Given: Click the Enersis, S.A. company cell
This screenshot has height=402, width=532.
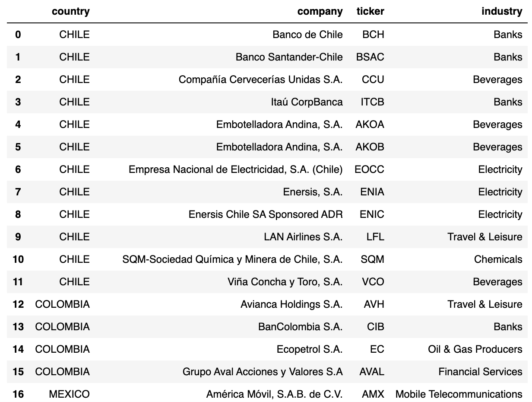Looking at the screenshot, I should click(x=313, y=192).
